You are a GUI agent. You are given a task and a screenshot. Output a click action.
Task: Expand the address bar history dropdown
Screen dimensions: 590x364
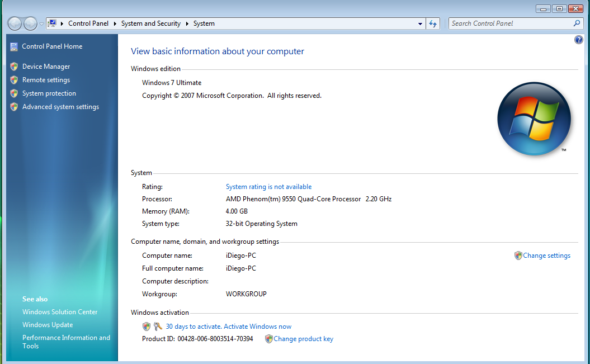pyautogui.click(x=421, y=24)
